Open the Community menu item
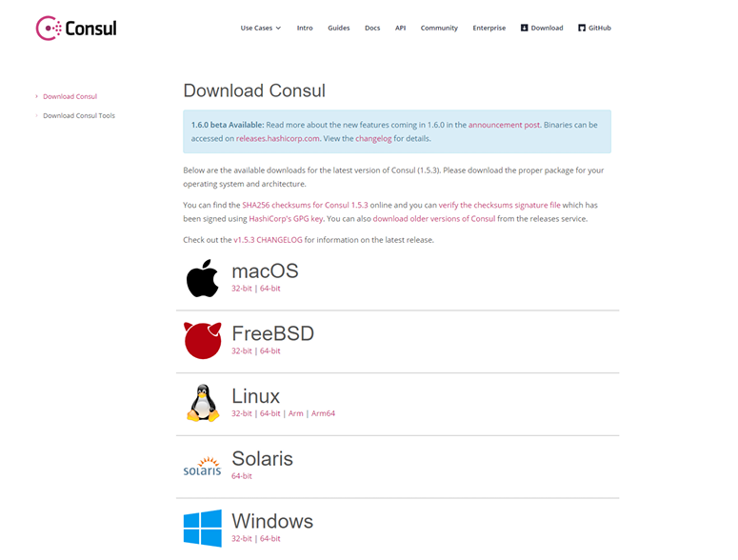 click(x=439, y=29)
